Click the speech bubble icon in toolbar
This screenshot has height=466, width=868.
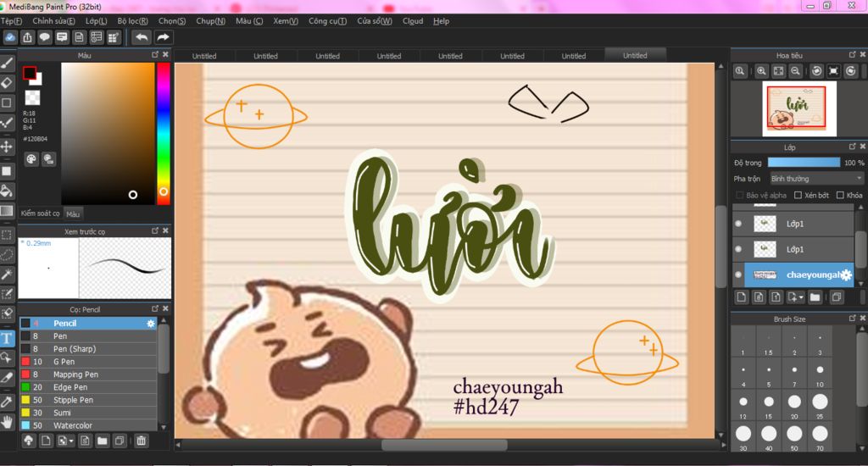click(44, 37)
